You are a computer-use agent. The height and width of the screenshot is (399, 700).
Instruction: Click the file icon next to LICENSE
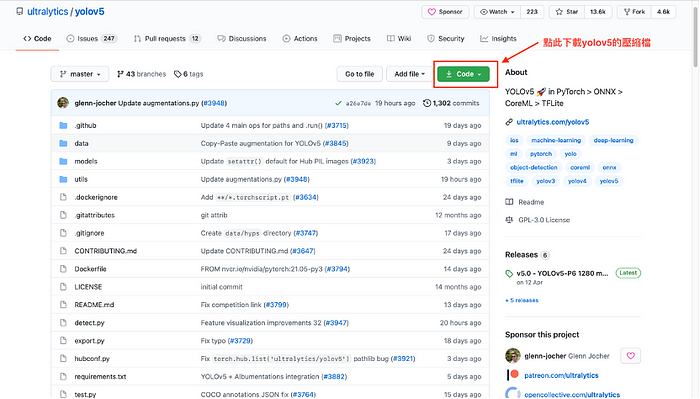(x=63, y=287)
